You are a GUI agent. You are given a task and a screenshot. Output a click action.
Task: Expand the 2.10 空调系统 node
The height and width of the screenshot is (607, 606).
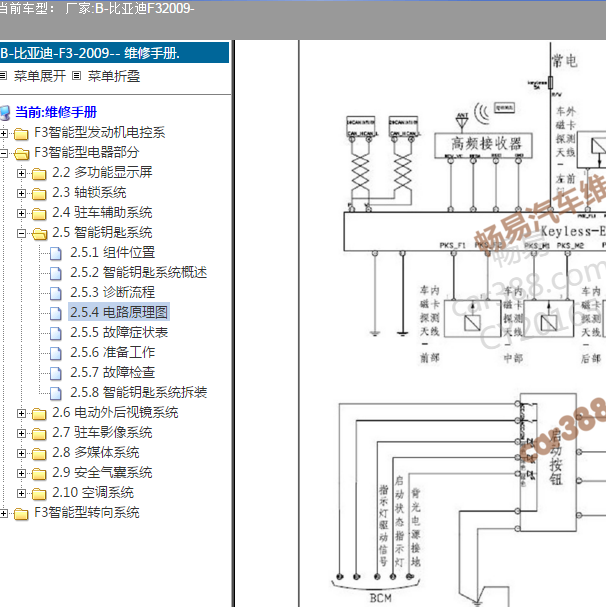(21, 494)
